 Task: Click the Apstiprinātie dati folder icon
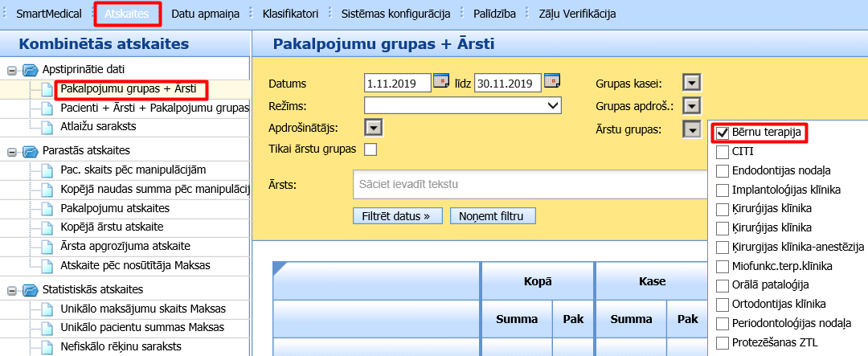31,70
